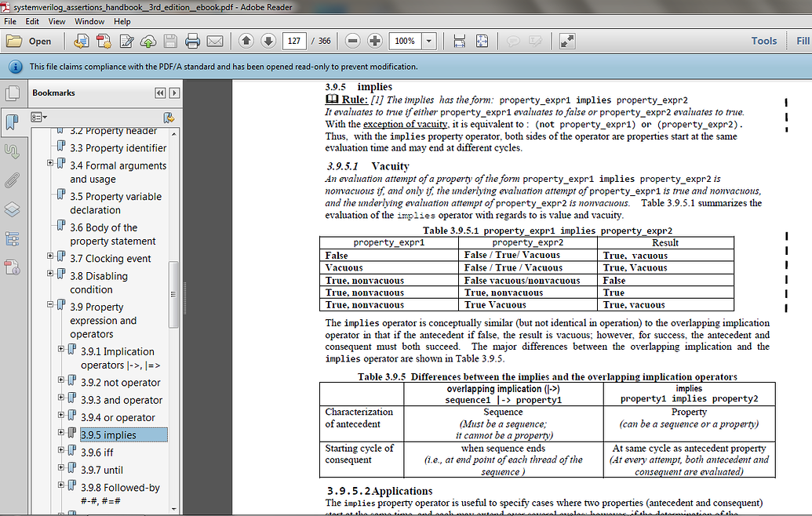Collapse the 3.9 Property expression bookmark
Image resolution: width=812 pixels, height=516 pixels.
(x=51, y=305)
